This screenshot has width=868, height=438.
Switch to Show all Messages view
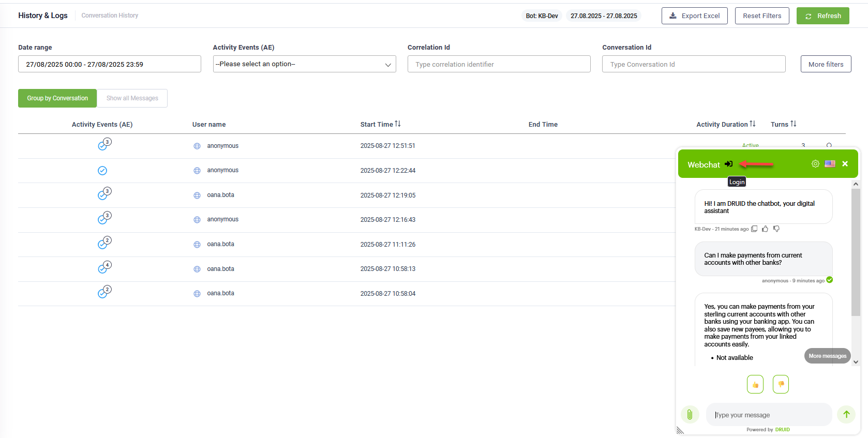pos(132,98)
